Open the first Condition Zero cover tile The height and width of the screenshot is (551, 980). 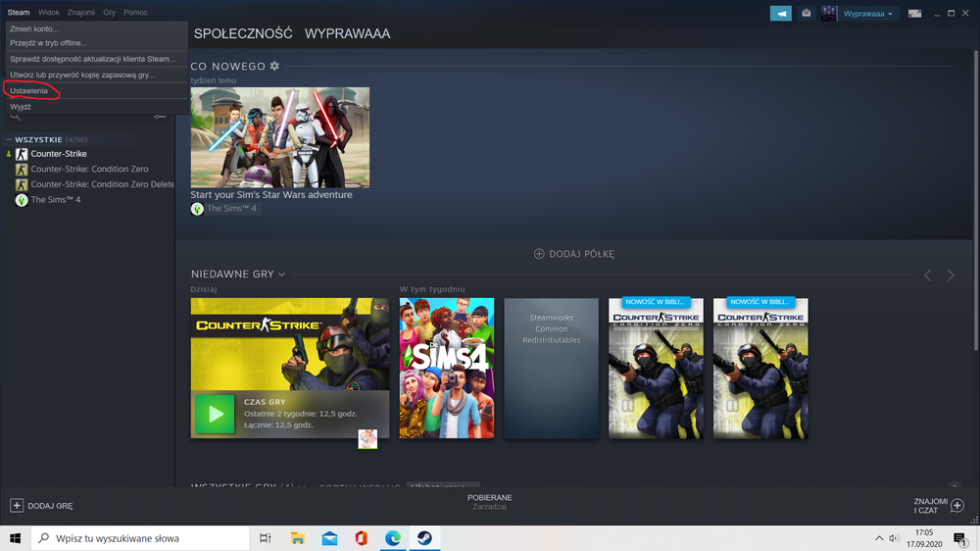[x=656, y=368]
